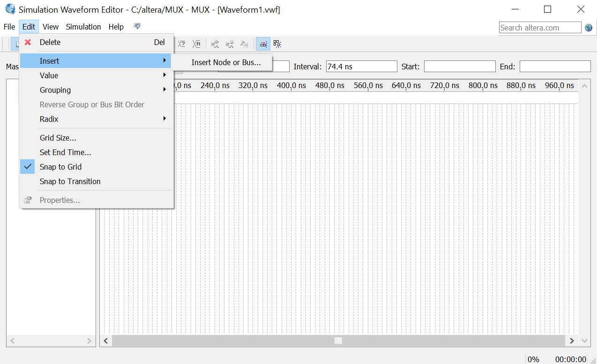597x364 pixels.
Task: Open the Set End Time dialog
Action: tap(65, 152)
